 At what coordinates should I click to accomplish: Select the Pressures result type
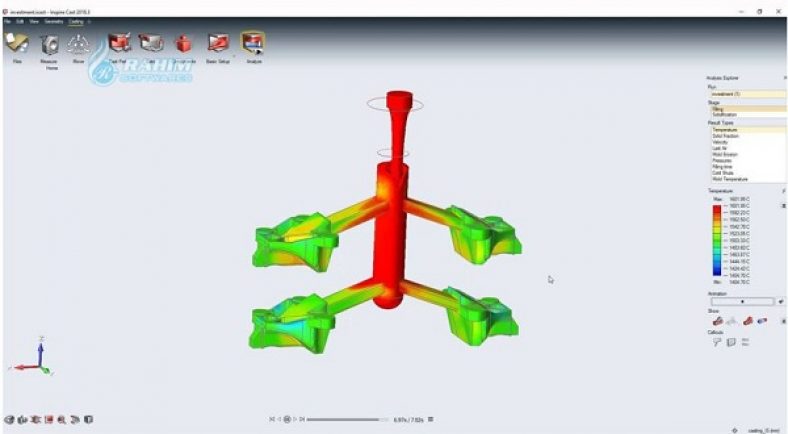[x=747, y=160]
